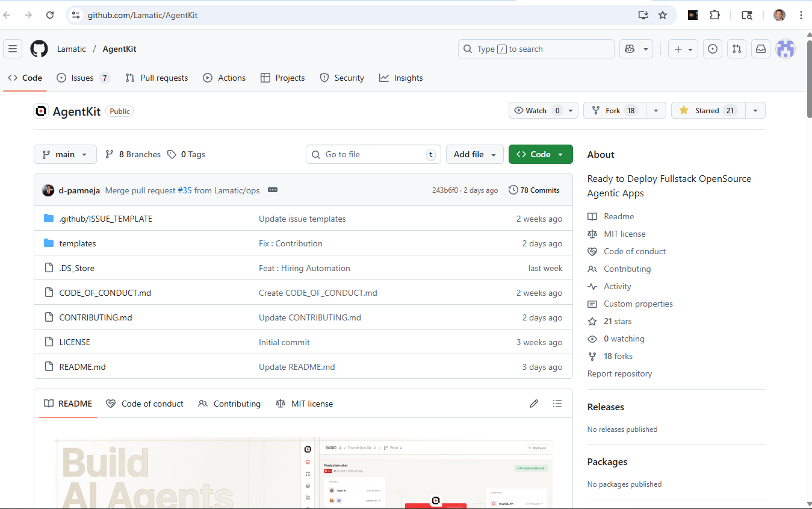
Task: Star toggle: click the Starred button
Action: click(708, 110)
